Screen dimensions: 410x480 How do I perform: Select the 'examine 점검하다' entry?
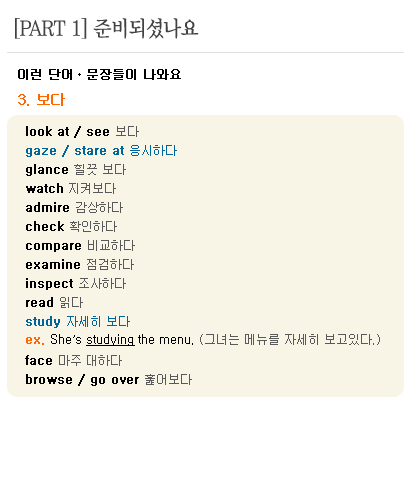coord(80,265)
